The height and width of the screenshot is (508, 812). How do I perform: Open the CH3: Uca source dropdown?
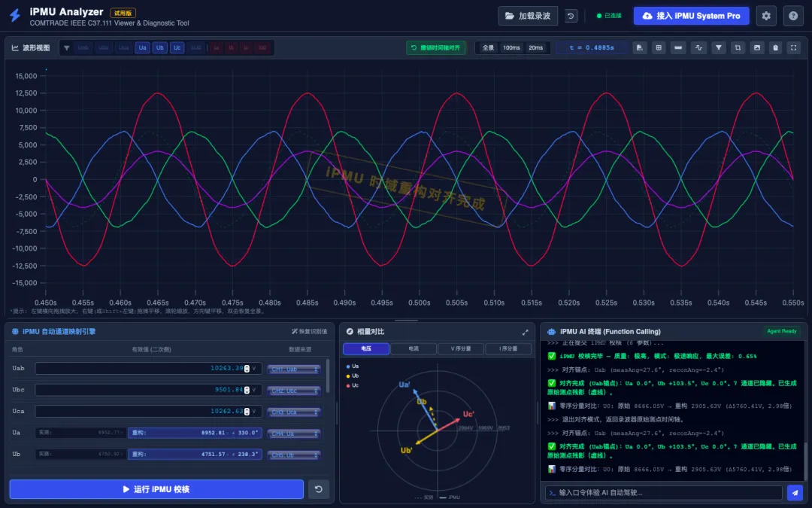point(294,412)
